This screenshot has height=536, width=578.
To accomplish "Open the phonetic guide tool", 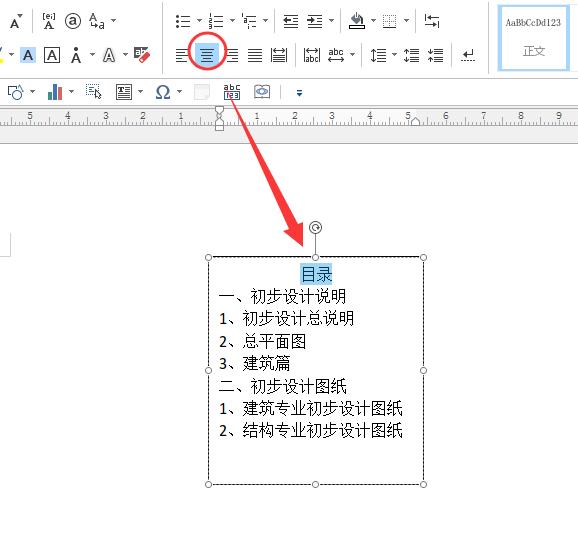I will click(49, 21).
